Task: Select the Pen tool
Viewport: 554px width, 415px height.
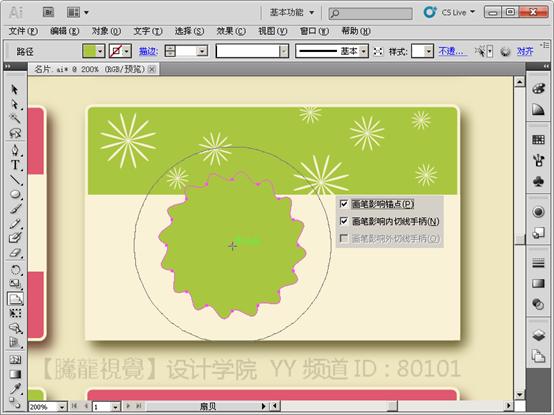Action: click(15, 150)
